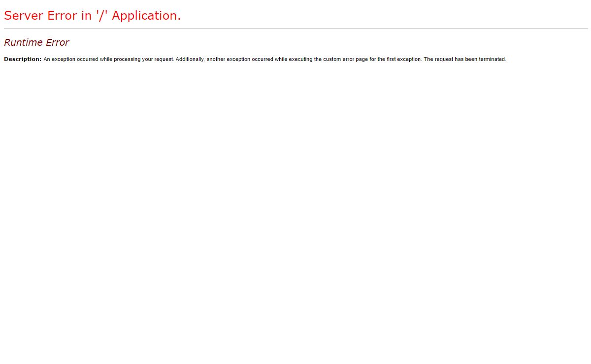Click the "Runtime Error" subheading

tap(36, 42)
